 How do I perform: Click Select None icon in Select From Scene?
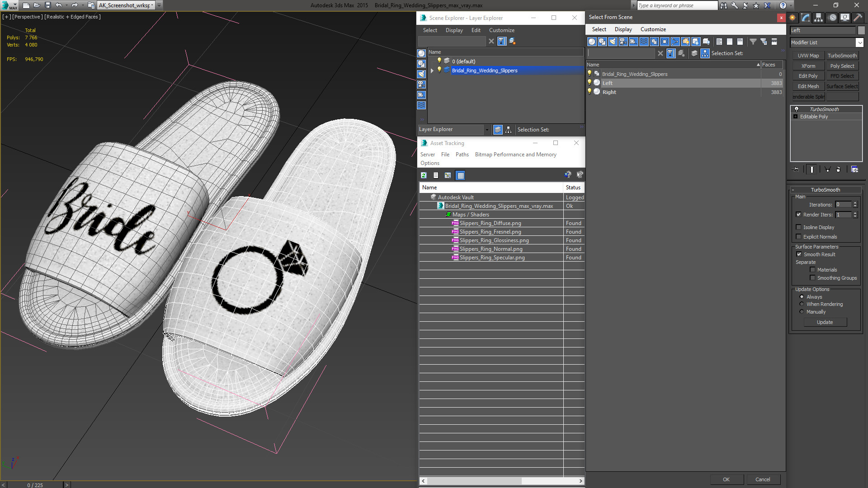coord(730,42)
